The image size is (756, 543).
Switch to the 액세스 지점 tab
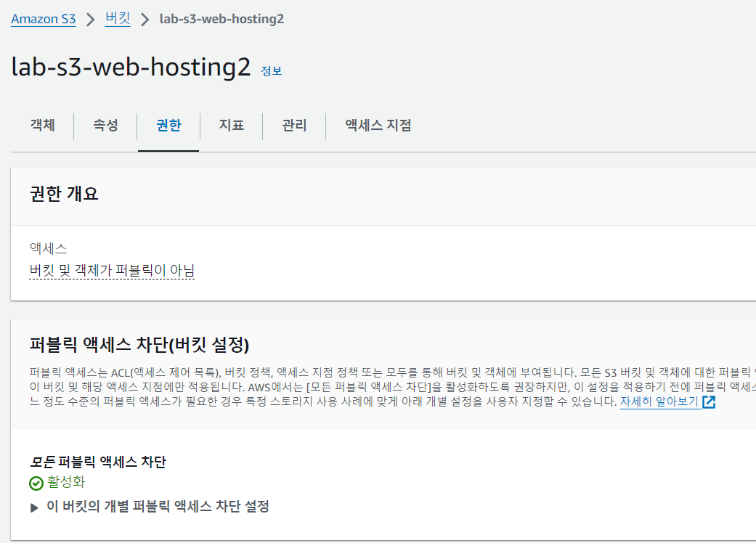(x=378, y=126)
